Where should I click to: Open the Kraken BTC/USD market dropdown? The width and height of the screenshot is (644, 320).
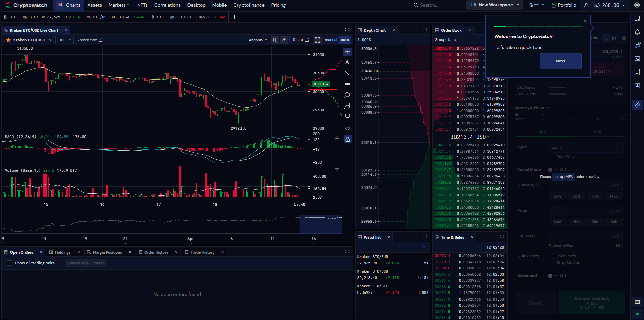[x=29, y=40]
